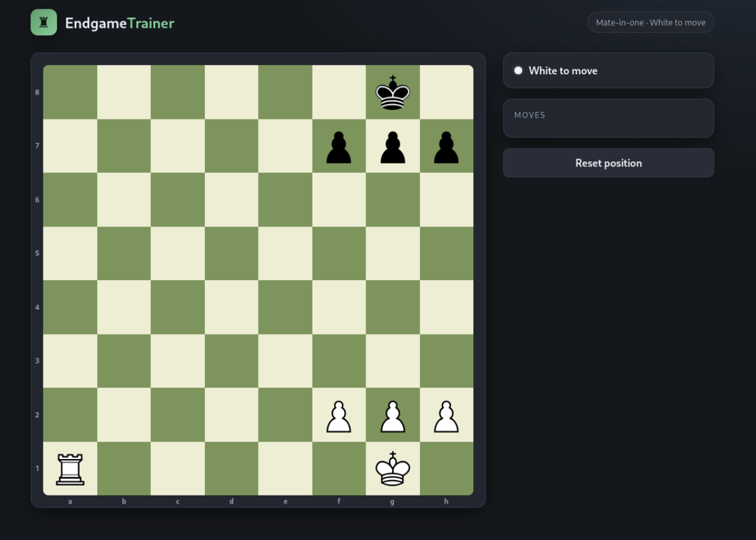Click the empty e2 square
Viewport: 756px width, 540px height.
coord(285,415)
